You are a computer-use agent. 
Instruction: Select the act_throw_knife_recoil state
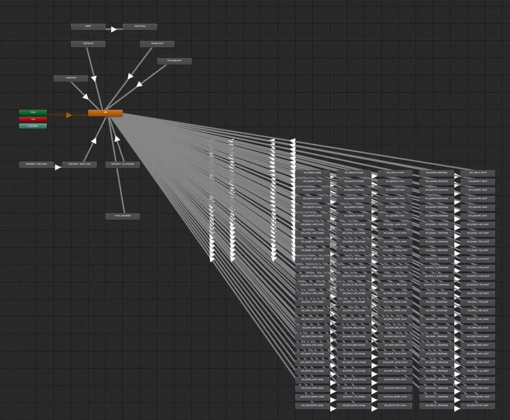pos(478,389)
